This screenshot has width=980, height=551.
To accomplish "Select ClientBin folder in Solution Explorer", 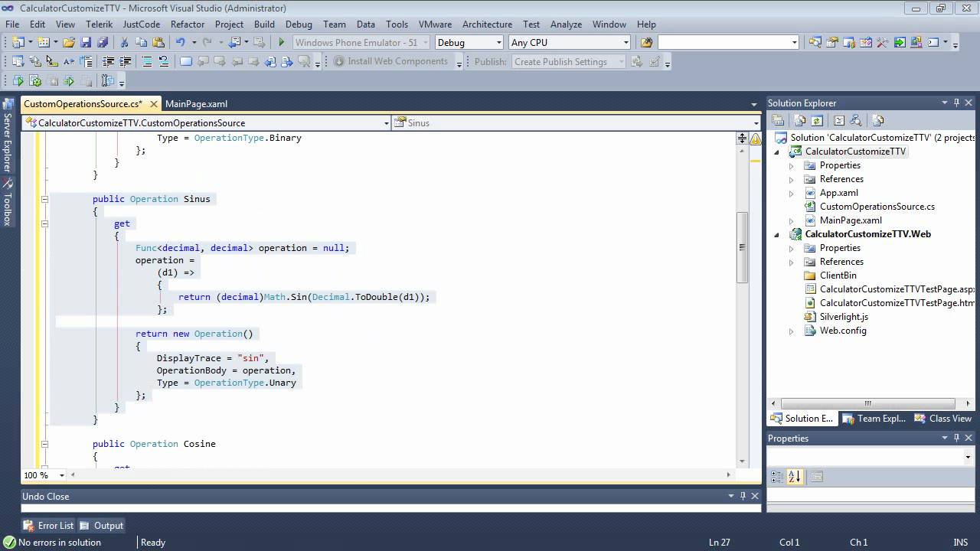I will (838, 275).
